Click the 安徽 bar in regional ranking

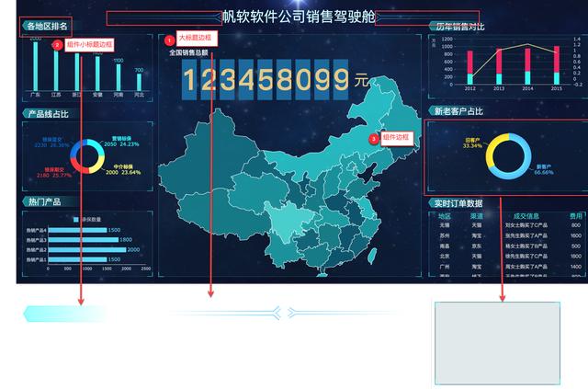pyautogui.click(x=97, y=74)
